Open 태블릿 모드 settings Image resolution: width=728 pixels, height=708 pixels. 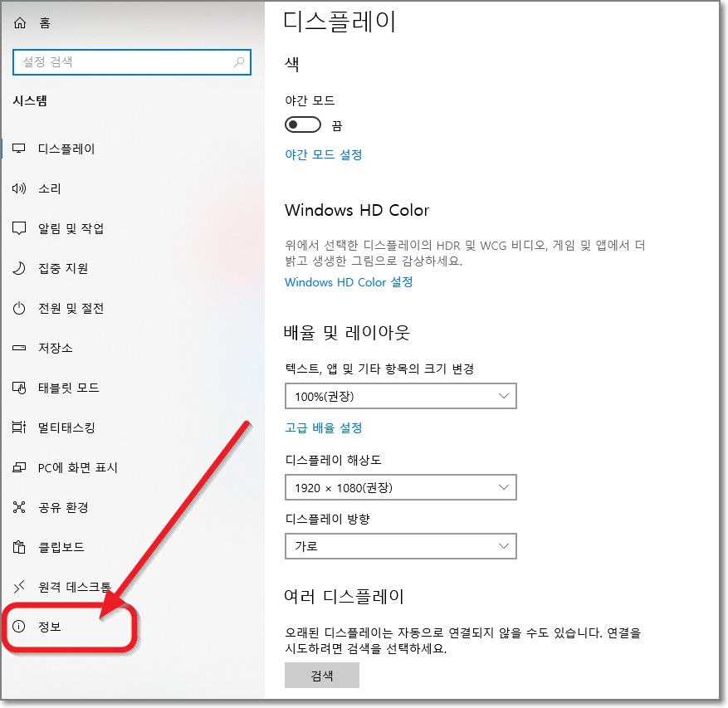(69, 388)
